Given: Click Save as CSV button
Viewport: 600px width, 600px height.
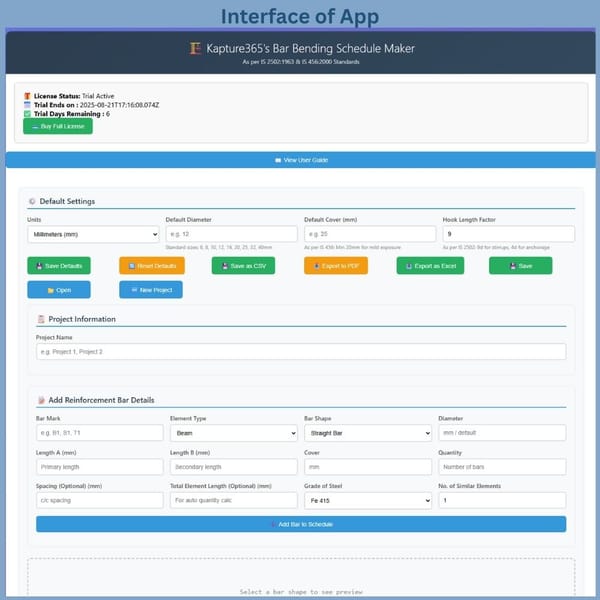Looking at the screenshot, I should click(243, 265).
